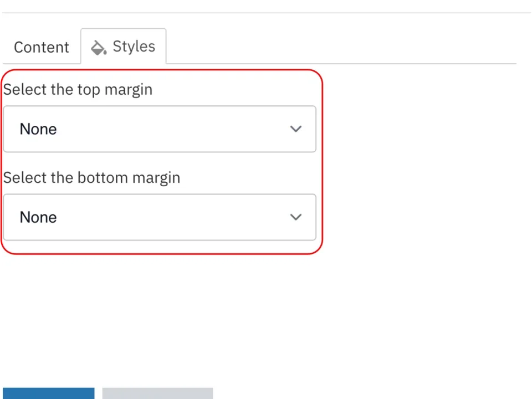Expand the top margin dropdown
The image size is (532, 399).
click(160, 129)
